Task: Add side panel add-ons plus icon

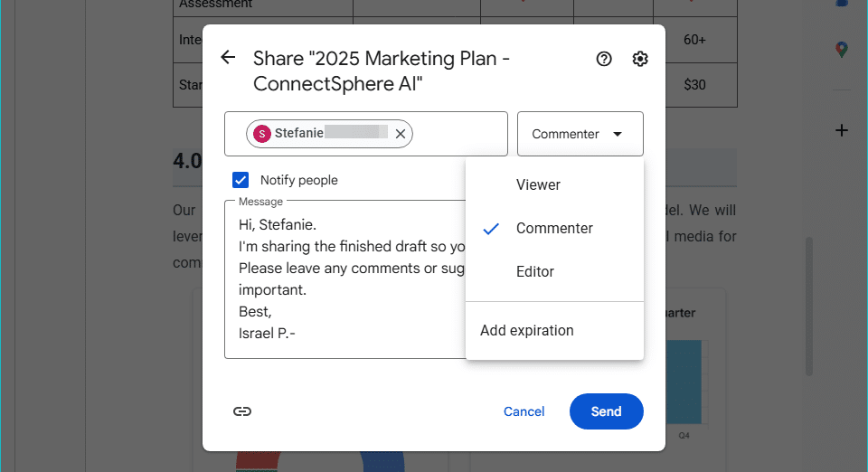Action: coord(842,130)
